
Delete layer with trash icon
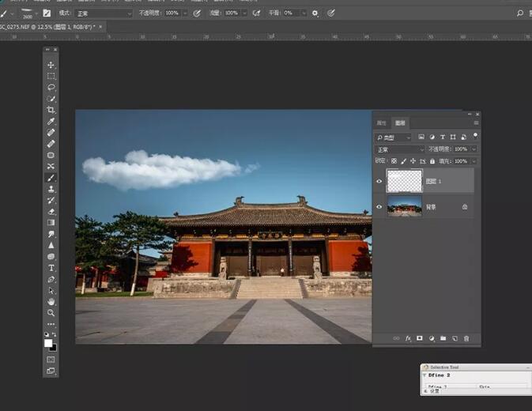(466, 338)
